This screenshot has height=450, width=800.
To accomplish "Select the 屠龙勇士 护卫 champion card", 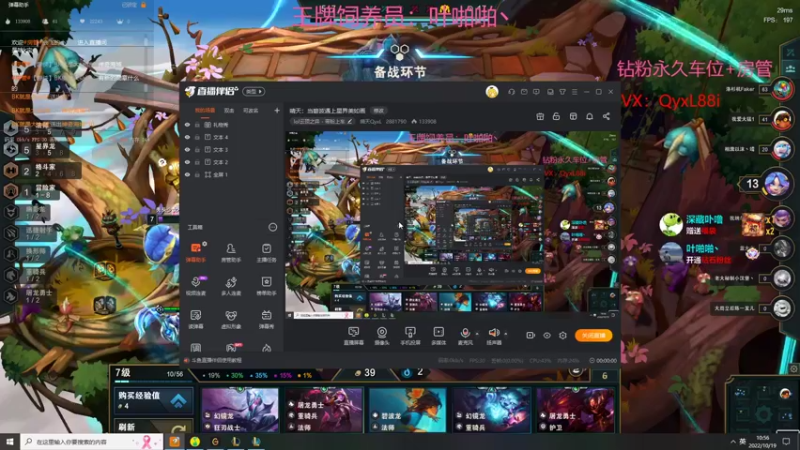I will 575,410.
